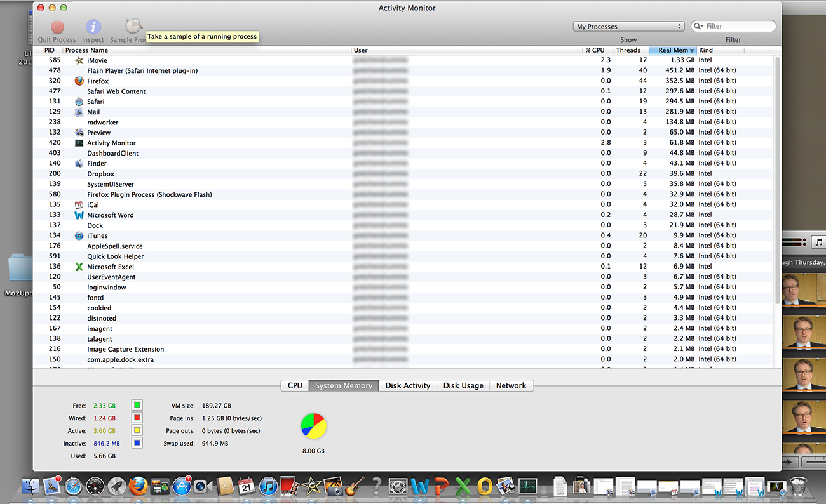
Task: Launch GarageBand guitar icon in the Dock
Action: click(355, 487)
